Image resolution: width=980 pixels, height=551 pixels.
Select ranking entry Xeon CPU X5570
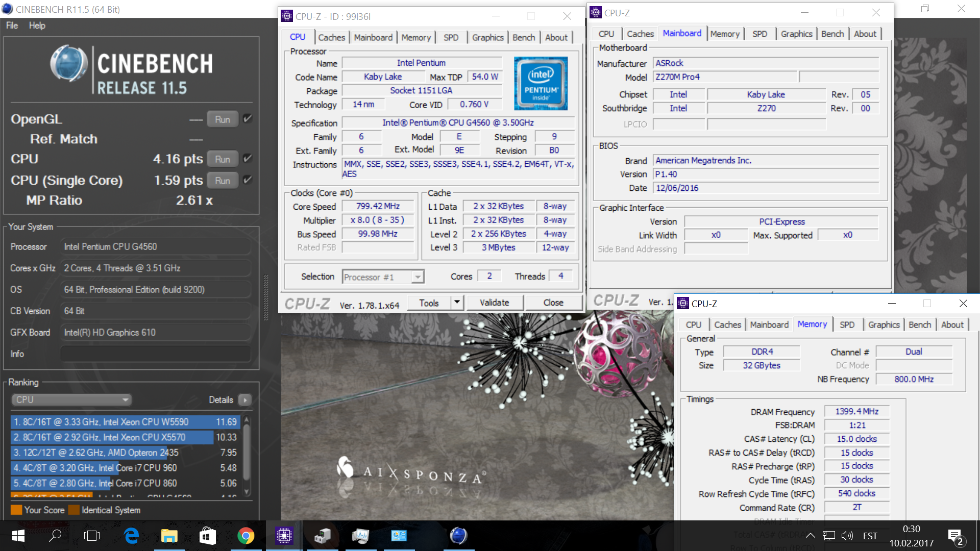click(x=125, y=437)
